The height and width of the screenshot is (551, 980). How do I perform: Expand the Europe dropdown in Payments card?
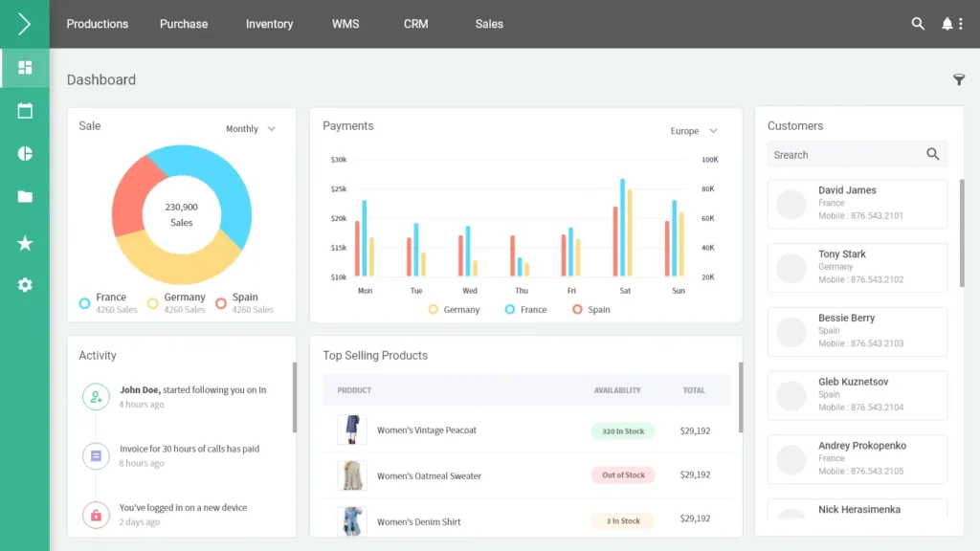pos(694,131)
